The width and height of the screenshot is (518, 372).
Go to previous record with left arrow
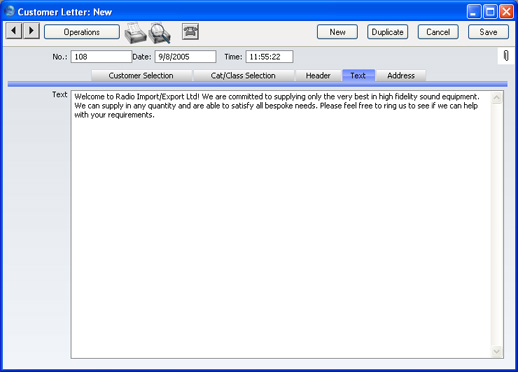[14, 31]
